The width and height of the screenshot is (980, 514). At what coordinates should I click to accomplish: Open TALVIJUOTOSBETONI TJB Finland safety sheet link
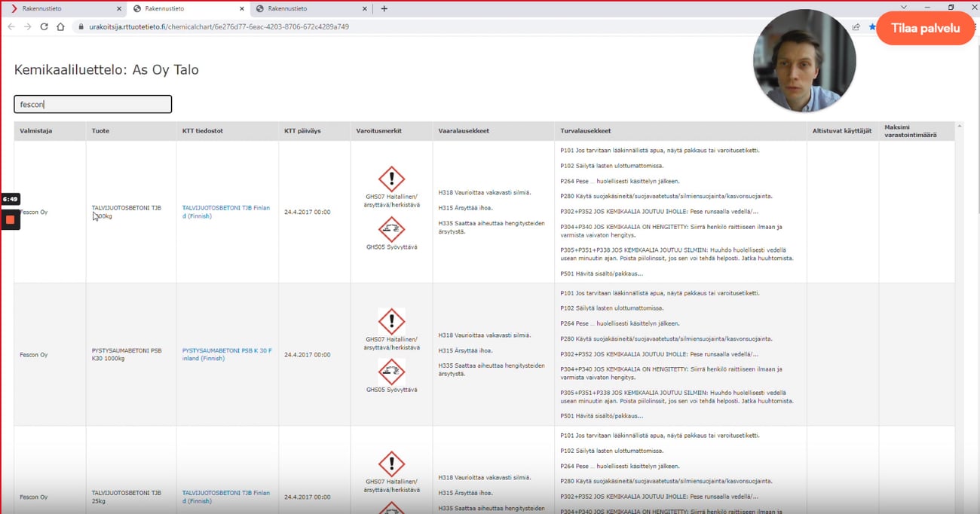(225, 212)
